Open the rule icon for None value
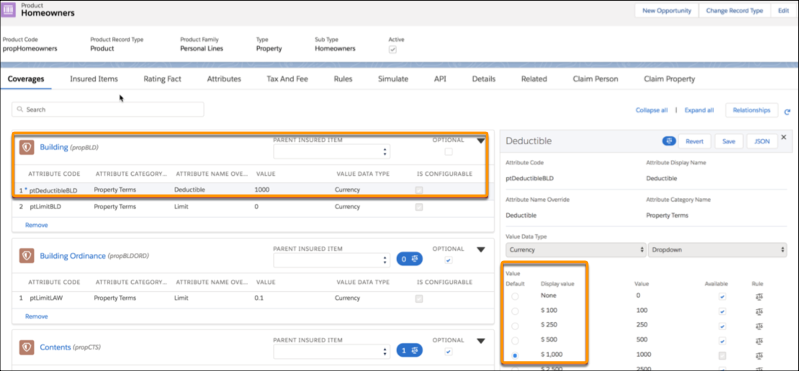The height and width of the screenshot is (371, 799). 758,297
